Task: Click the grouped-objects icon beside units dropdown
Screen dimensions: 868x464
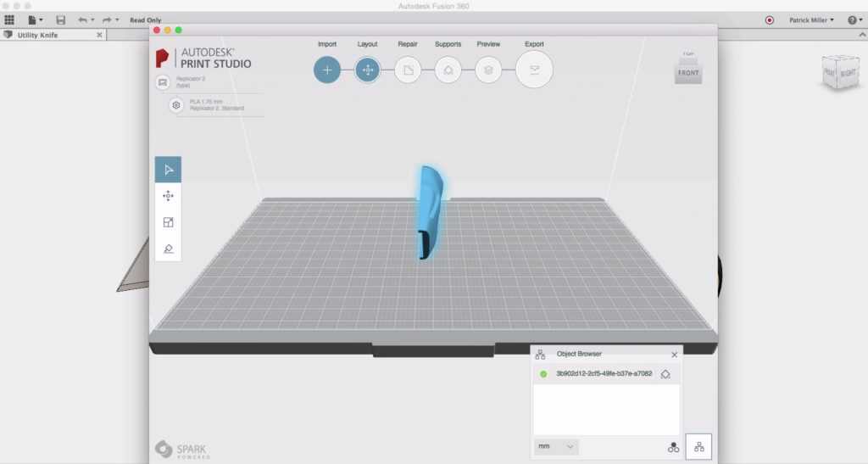Action: point(673,446)
